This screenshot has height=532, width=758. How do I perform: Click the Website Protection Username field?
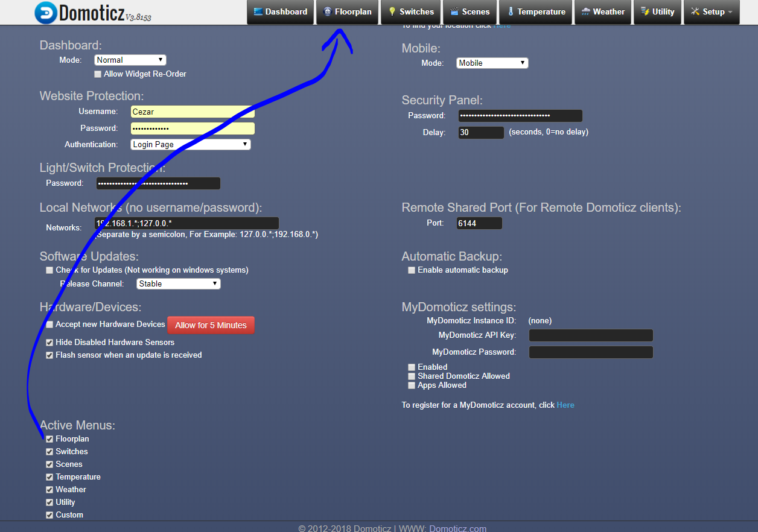tap(193, 112)
